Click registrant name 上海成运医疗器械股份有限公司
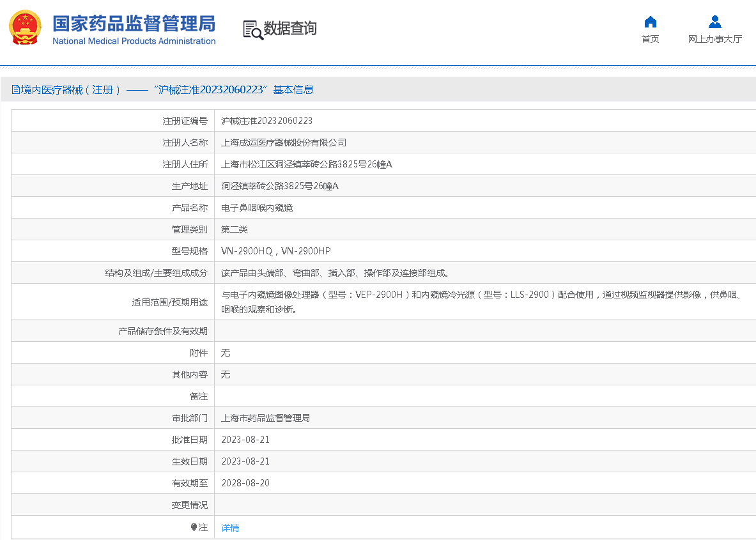The image size is (756, 540). pyautogui.click(x=283, y=143)
